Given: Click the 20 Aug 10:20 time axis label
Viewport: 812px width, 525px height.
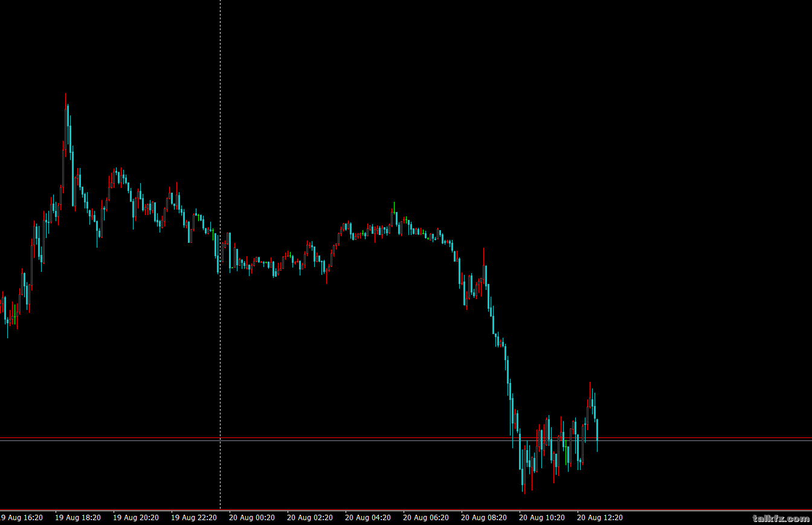Looking at the screenshot, I should 542,518.
